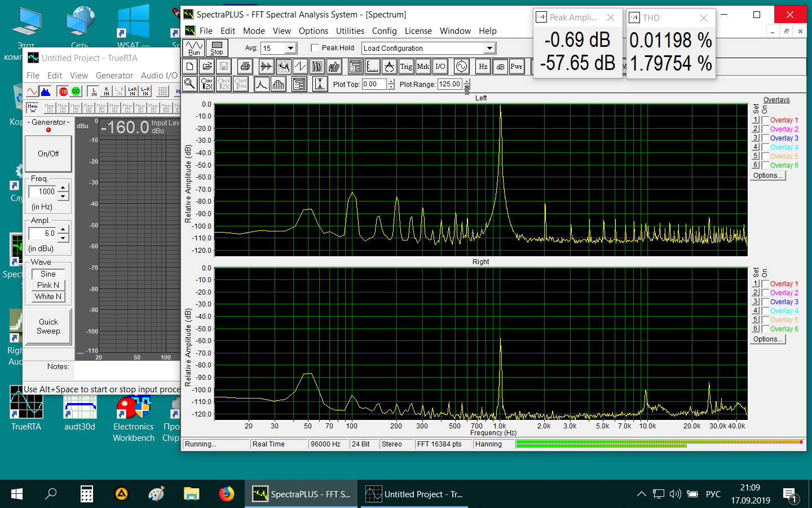Click the Plot Range spinner arrows
The height and width of the screenshot is (508, 812).
(467, 84)
